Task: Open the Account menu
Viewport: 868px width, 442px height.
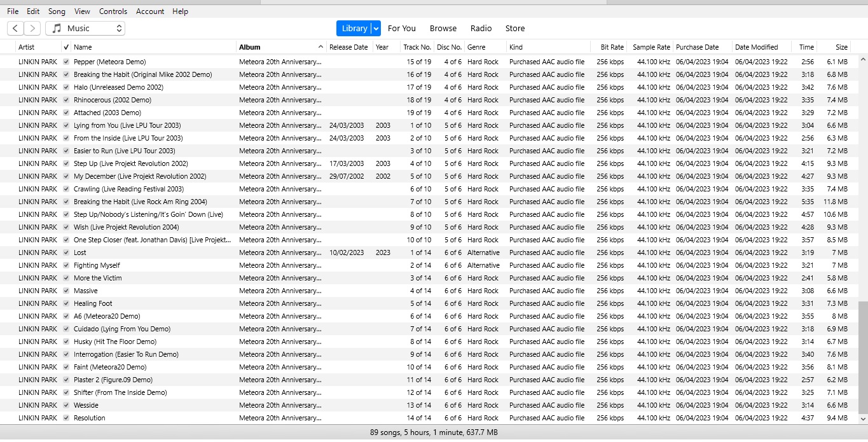Action: (x=150, y=11)
